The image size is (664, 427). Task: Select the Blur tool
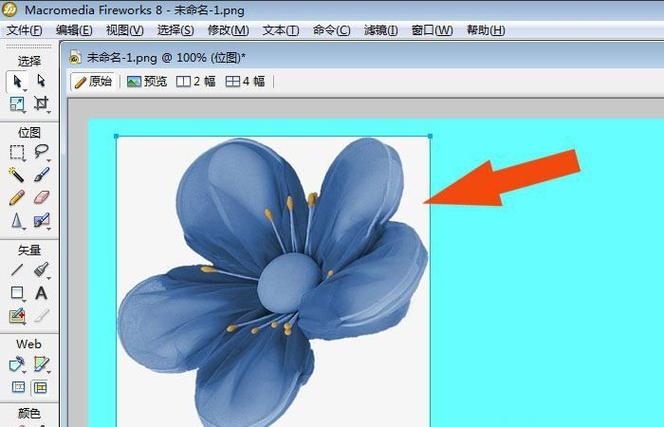17,221
